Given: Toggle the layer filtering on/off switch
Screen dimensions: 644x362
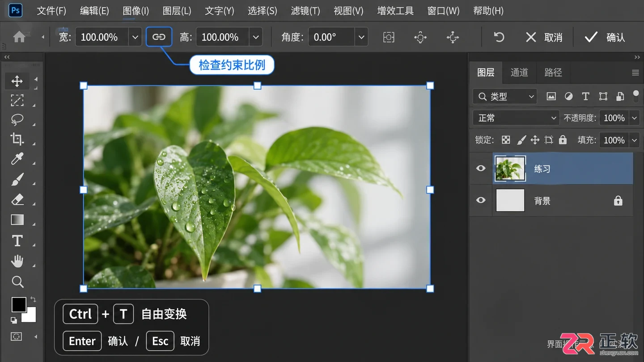Looking at the screenshot, I should (x=636, y=95).
